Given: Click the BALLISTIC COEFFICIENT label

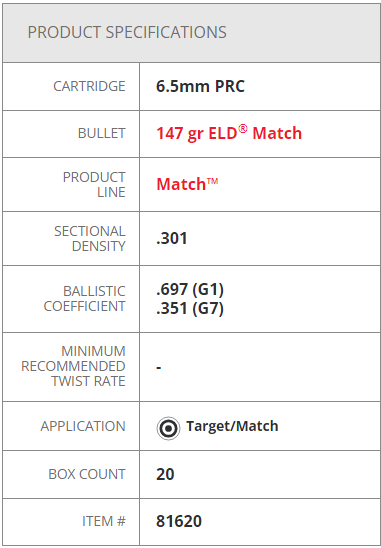Looking at the screenshot, I should pyautogui.click(x=84, y=299).
